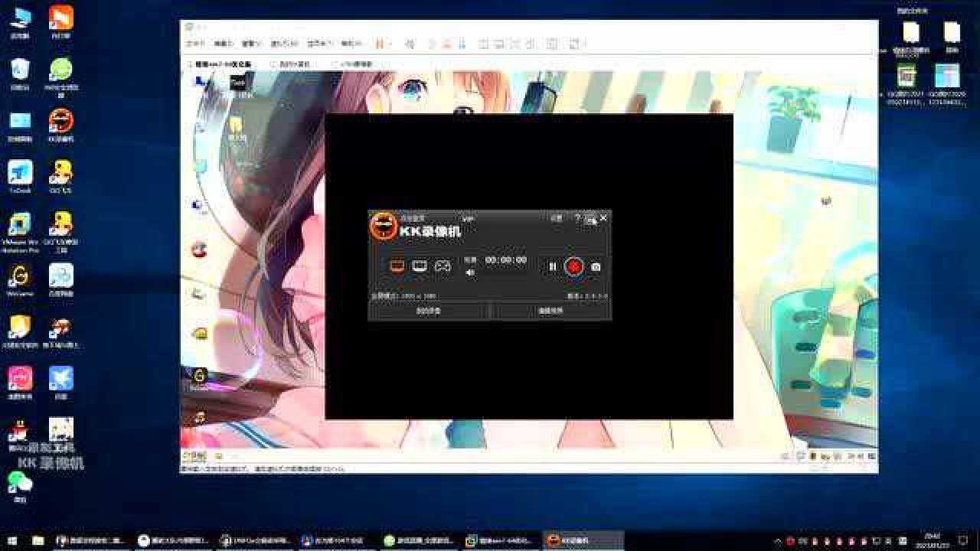
Task: Switch to the 我的计算机 tab in VMware
Action: 295,64
